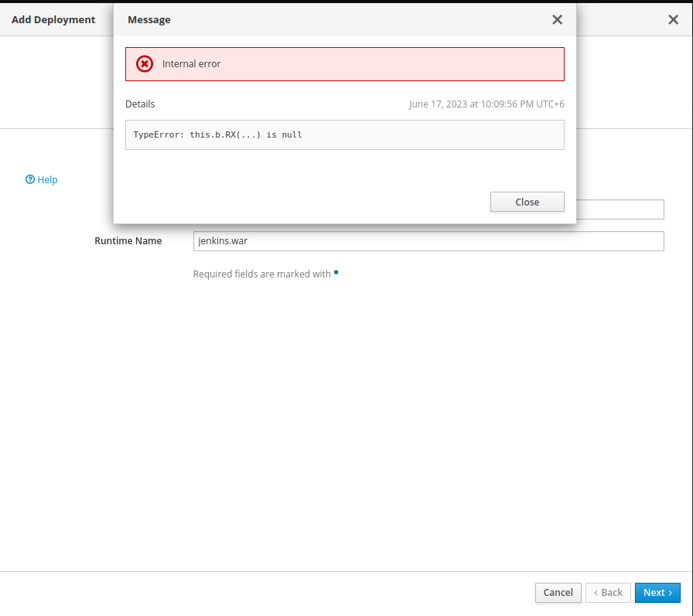The image size is (693, 616).
Task: Click the TypeError details text box
Action: 344,134
